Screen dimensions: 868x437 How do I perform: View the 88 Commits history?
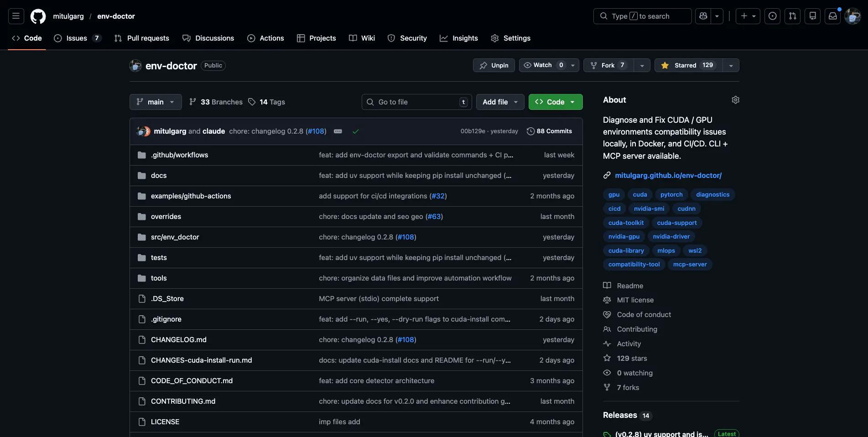(x=549, y=131)
